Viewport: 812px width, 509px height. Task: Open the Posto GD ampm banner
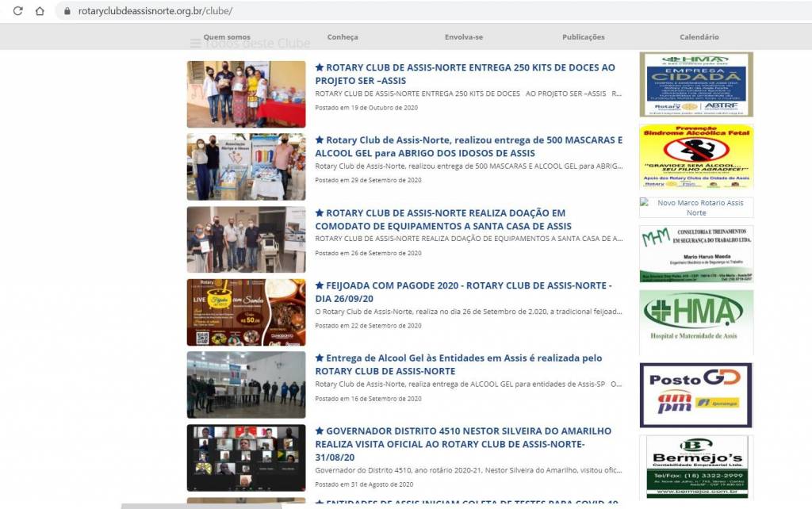[x=695, y=395]
